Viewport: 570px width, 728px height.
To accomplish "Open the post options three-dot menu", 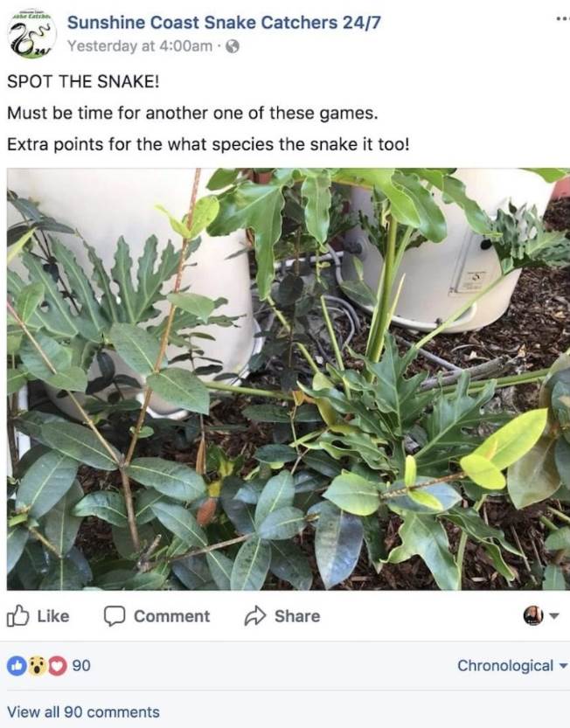I will (562, 19).
